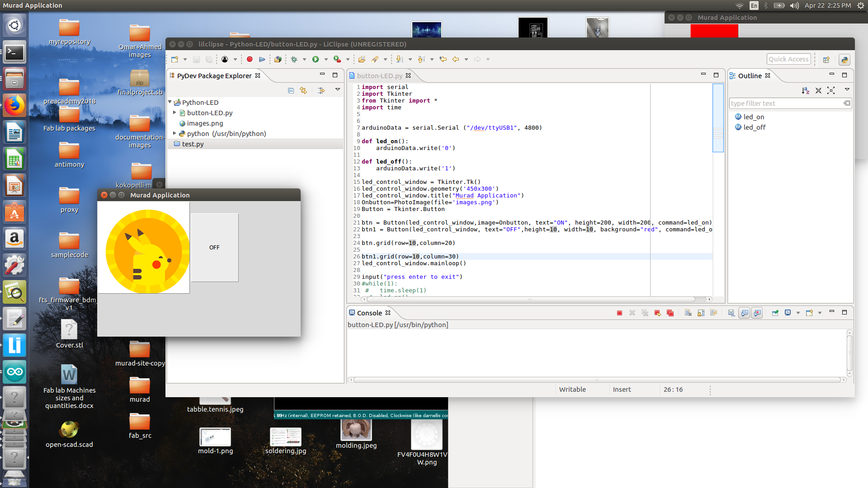868x488 pixels.
Task: Open the Outline view menu triangle
Action: tap(847, 89)
